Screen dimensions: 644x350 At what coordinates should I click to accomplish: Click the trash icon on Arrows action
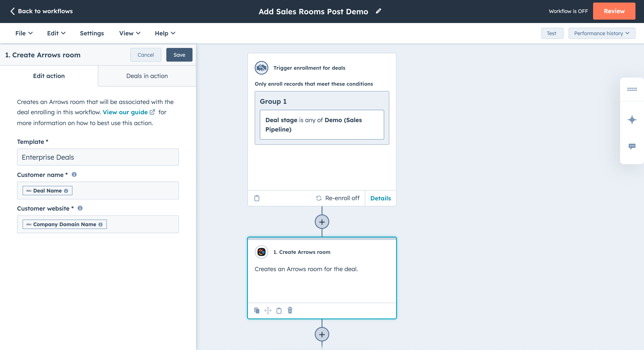coord(290,311)
